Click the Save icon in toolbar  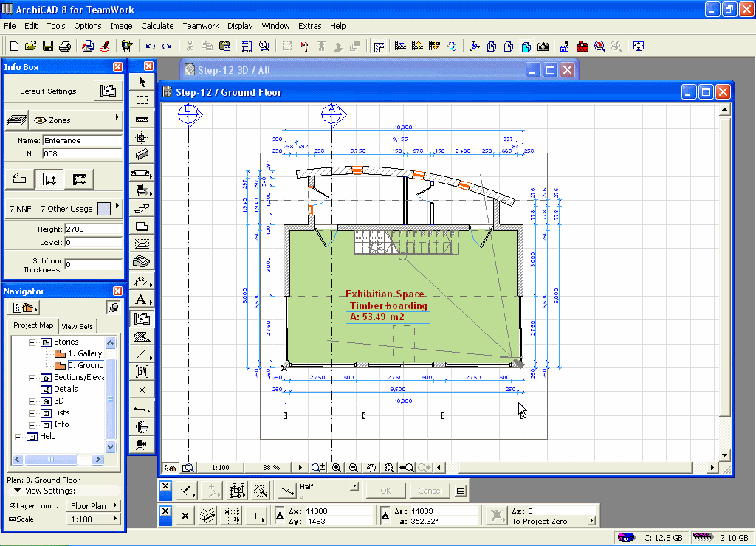click(x=47, y=46)
